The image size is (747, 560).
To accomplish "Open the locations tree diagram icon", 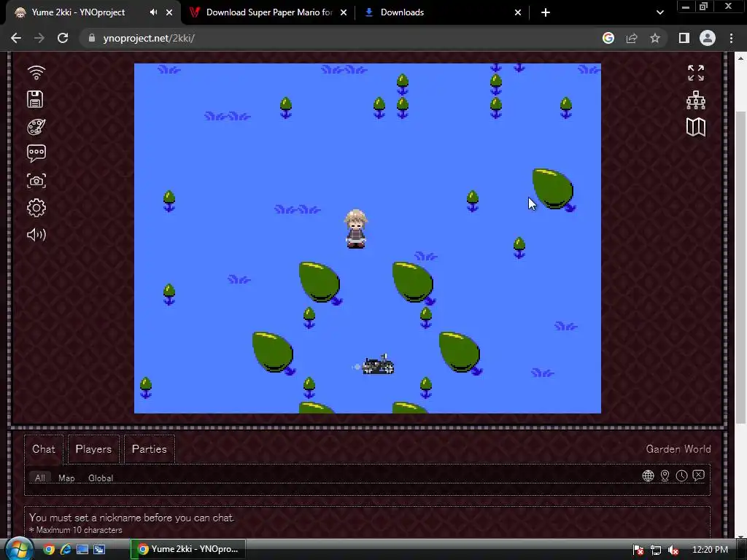I will point(695,100).
